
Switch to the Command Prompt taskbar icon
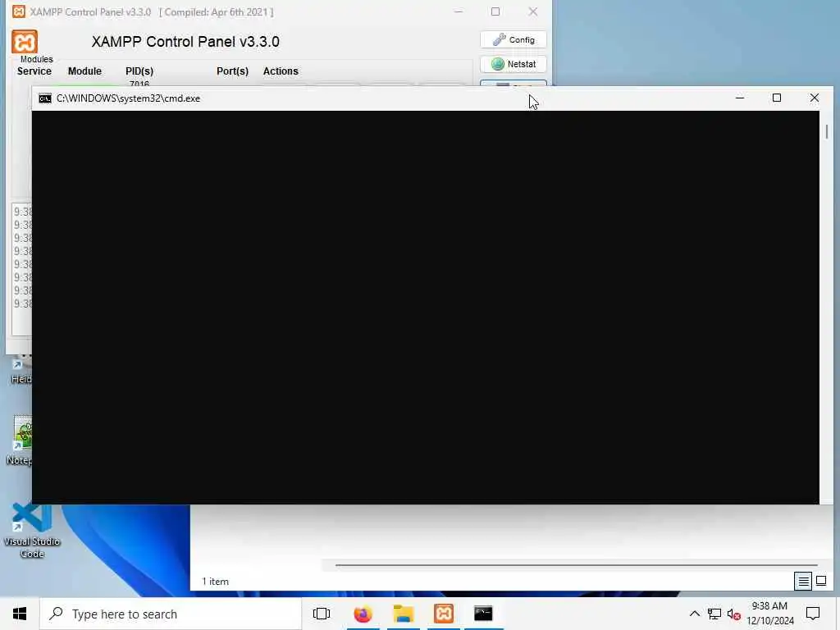483,614
